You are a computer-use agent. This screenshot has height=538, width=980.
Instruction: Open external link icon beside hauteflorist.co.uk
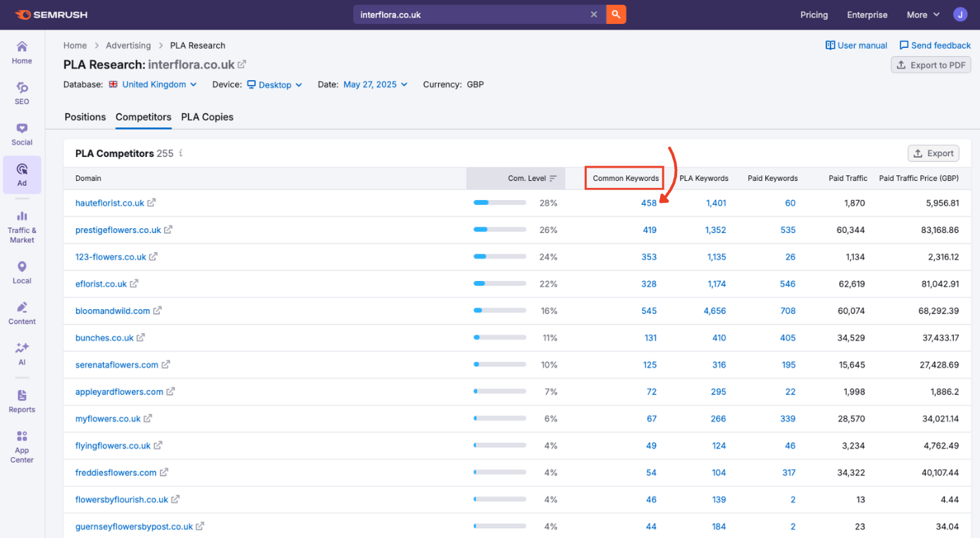click(151, 203)
